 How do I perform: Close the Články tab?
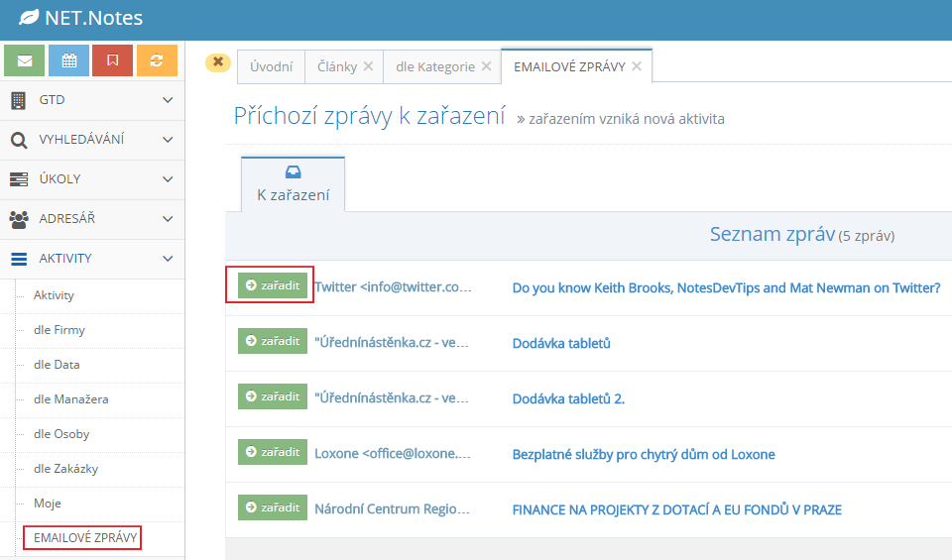pos(368,66)
